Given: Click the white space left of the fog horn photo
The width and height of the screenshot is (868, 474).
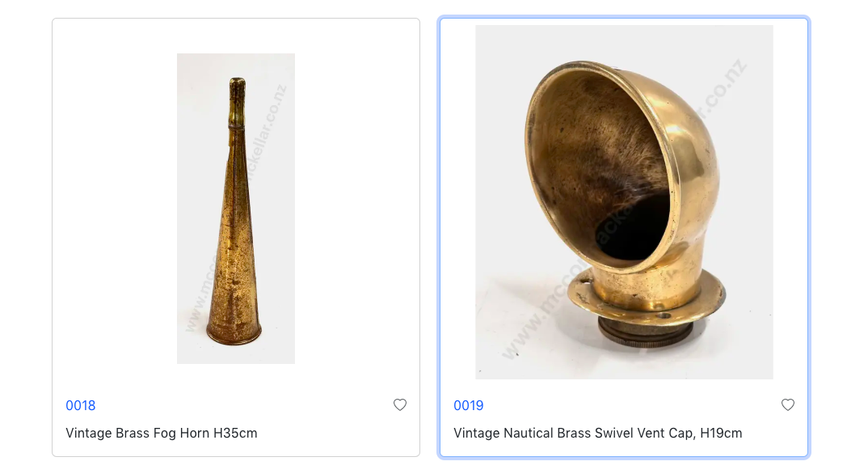Looking at the screenshot, I should point(113,209).
